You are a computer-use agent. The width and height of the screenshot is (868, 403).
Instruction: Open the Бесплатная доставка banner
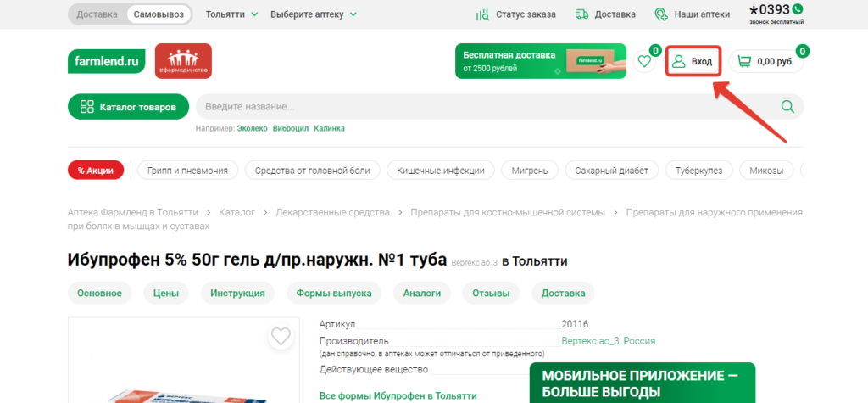[x=541, y=61]
